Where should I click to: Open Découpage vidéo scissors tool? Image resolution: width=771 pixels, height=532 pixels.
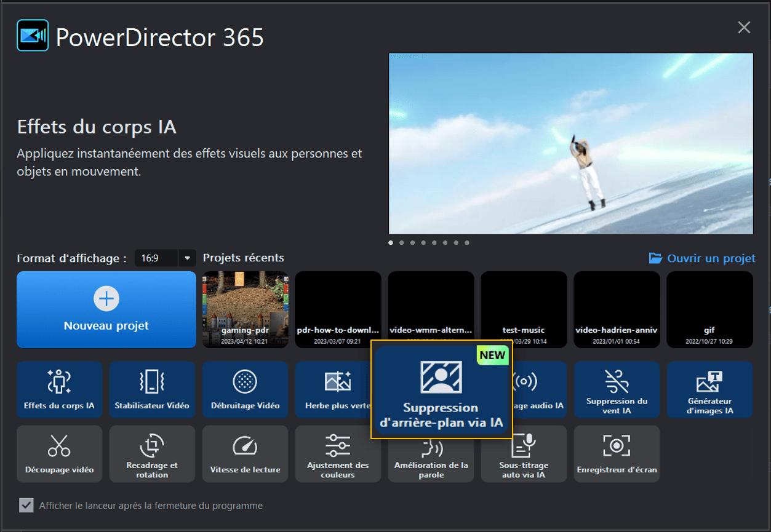(59, 453)
